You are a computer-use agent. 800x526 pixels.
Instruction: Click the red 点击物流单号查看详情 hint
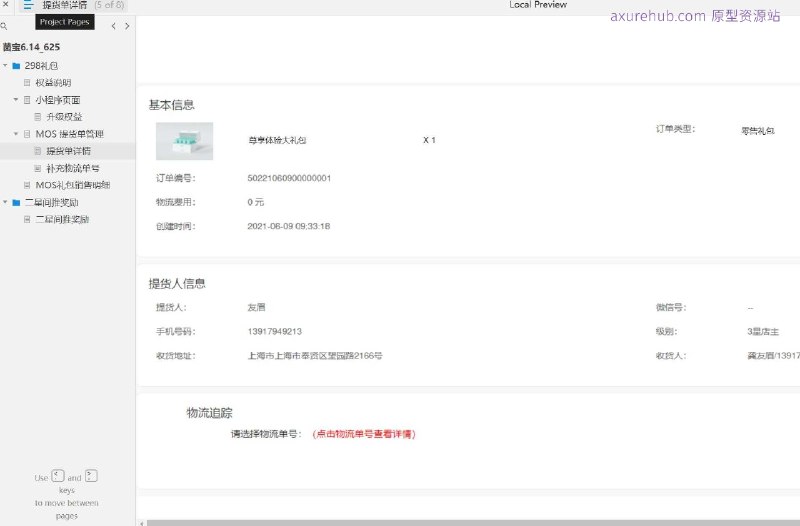(364, 434)
